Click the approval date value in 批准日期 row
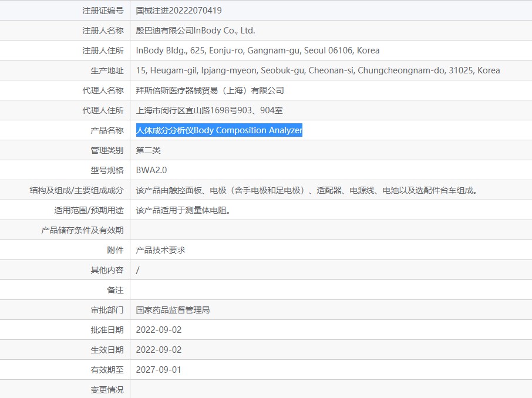The width and height of the screenshot is (532, 398). coord(159,330)
